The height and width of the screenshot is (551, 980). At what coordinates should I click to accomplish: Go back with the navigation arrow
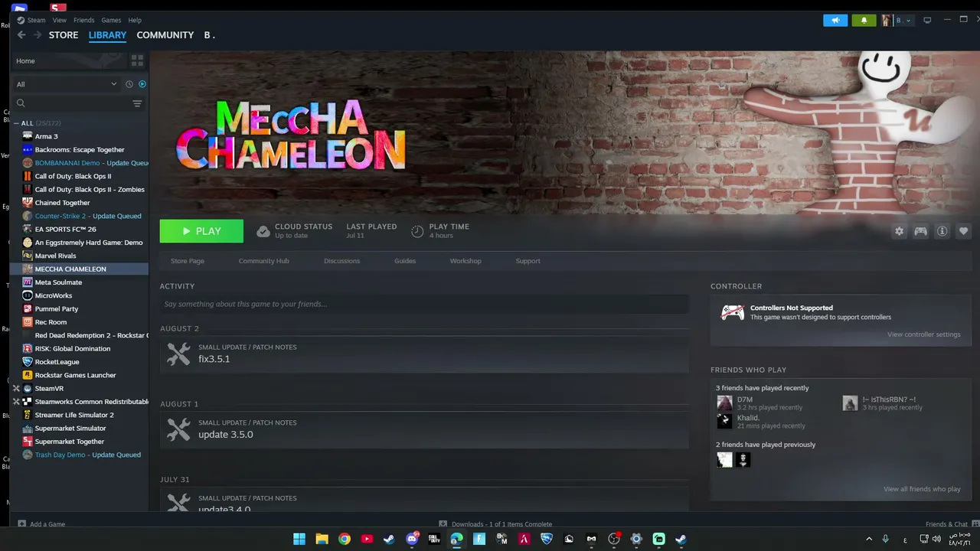click(x=21, y=35)
